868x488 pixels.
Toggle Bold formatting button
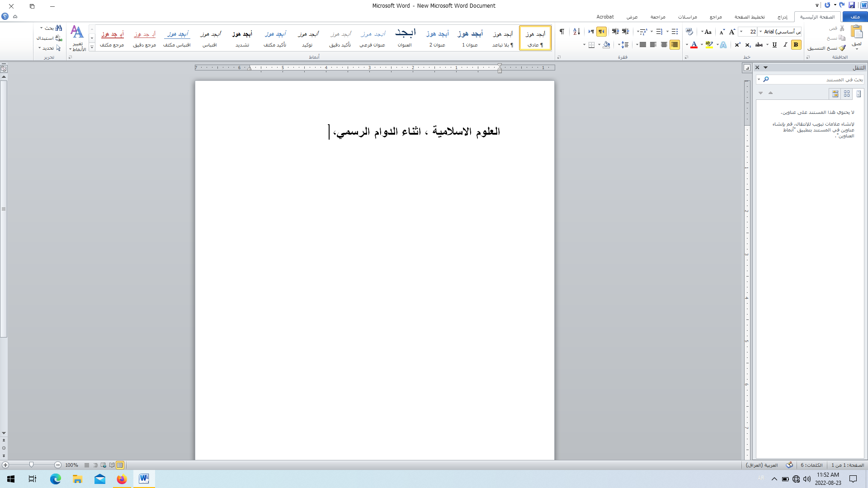point(796,45)
